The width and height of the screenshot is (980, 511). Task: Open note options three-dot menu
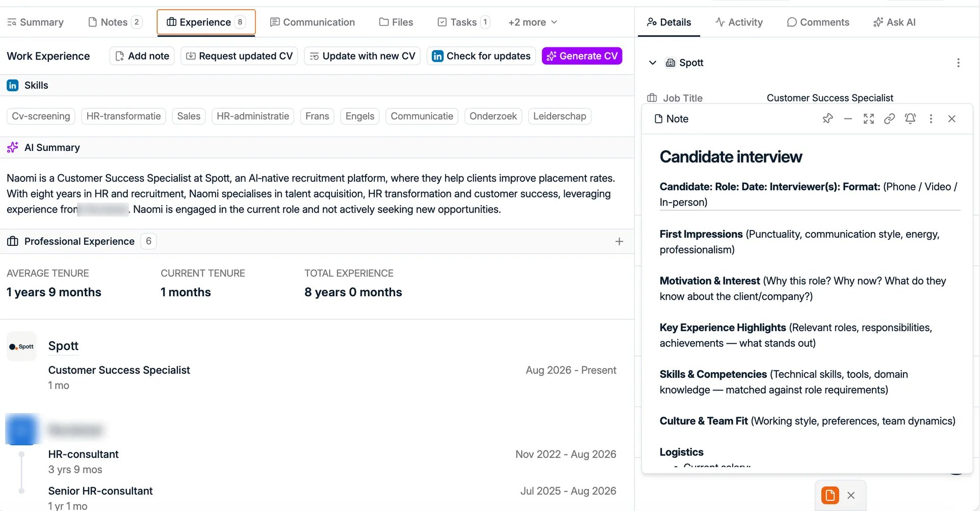pyautogui.click(x=931, y=119)
